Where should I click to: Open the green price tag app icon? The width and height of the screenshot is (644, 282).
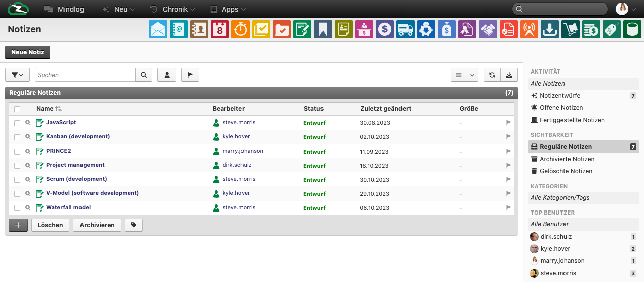[x=612, y=29]
